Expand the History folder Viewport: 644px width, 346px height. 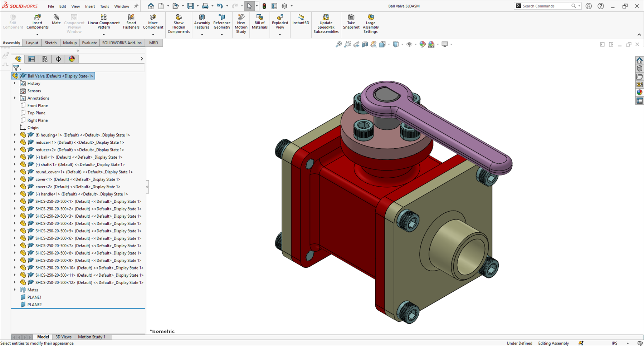(x=15, y=83)
